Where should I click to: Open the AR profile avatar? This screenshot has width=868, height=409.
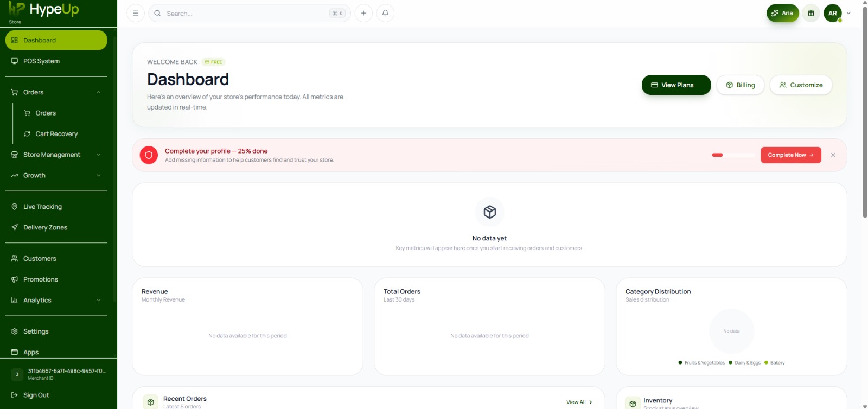click(833, 13)
